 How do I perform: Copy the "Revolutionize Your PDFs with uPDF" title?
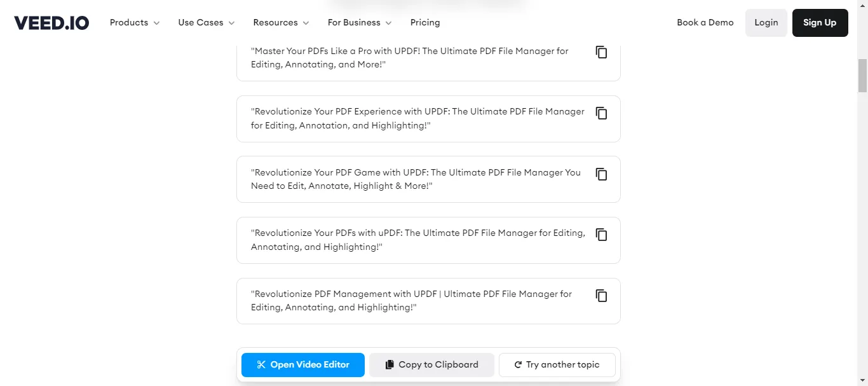pyautogui.click(x=601, y=235)
